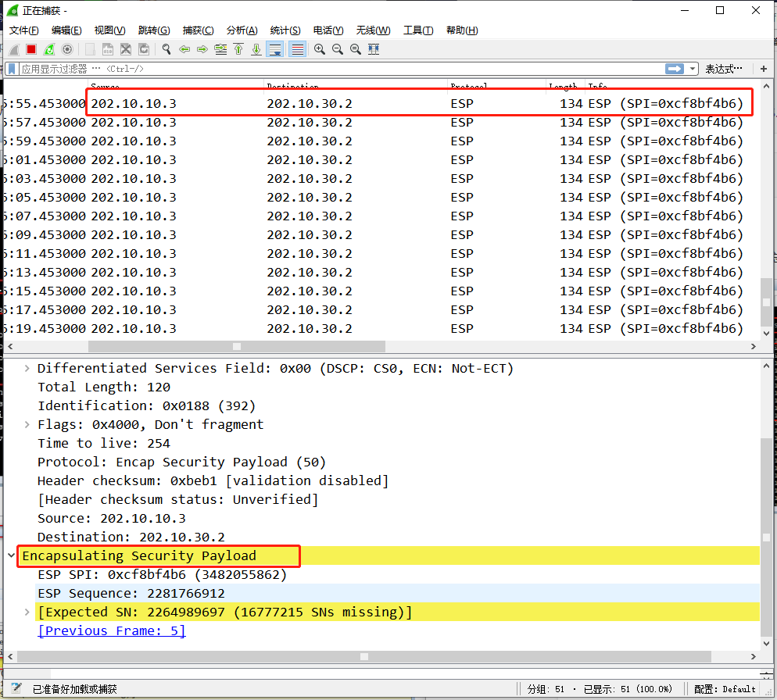Click the 表达式 button
Screen dimensions: 777x700
(x=723, y=69)
